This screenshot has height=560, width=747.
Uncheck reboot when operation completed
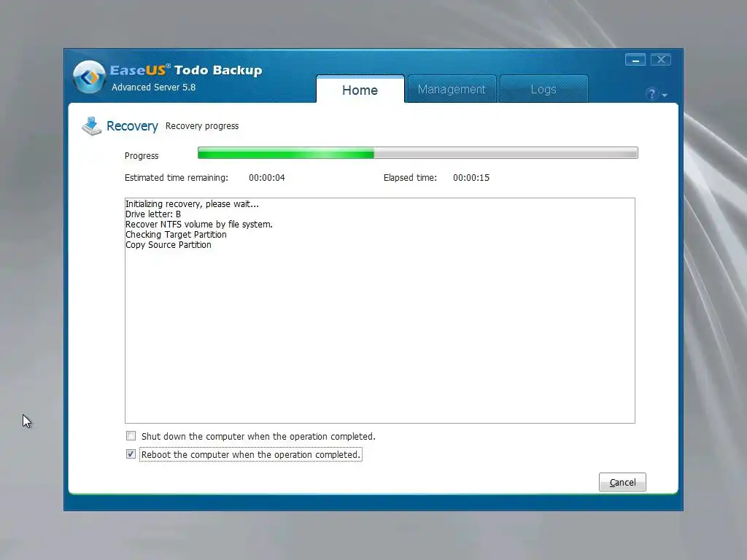(131, 454)
